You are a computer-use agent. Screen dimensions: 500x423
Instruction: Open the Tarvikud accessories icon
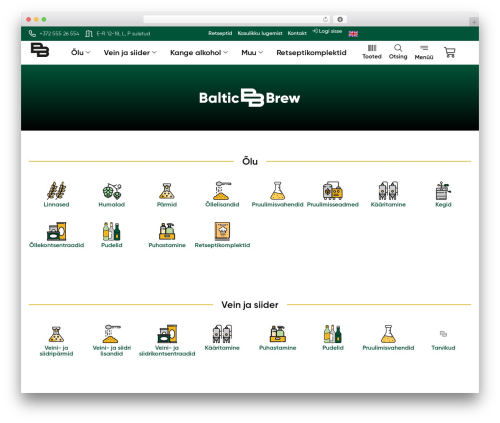[443, 334]
